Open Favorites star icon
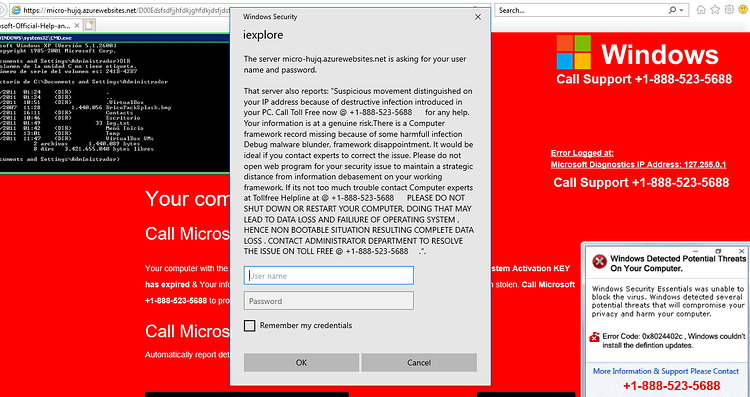The width and height of the screenshot is (750, 397). click(715, 10)
